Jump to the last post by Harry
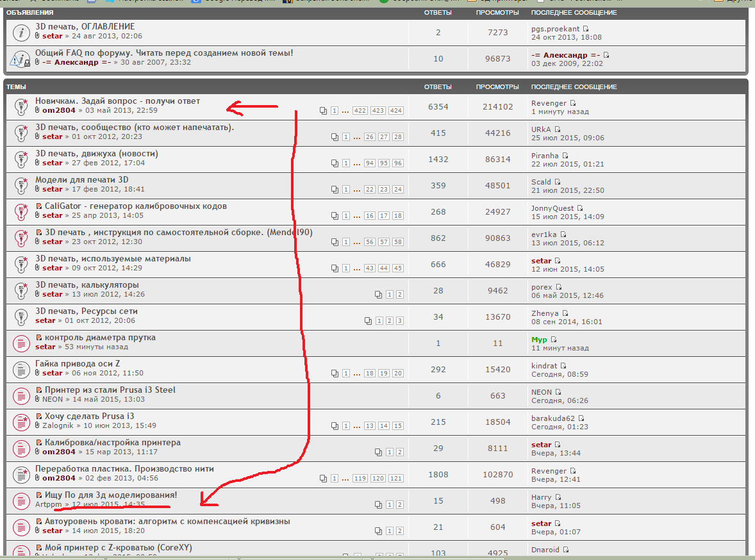Screen dimensions: 755x560 558,497
